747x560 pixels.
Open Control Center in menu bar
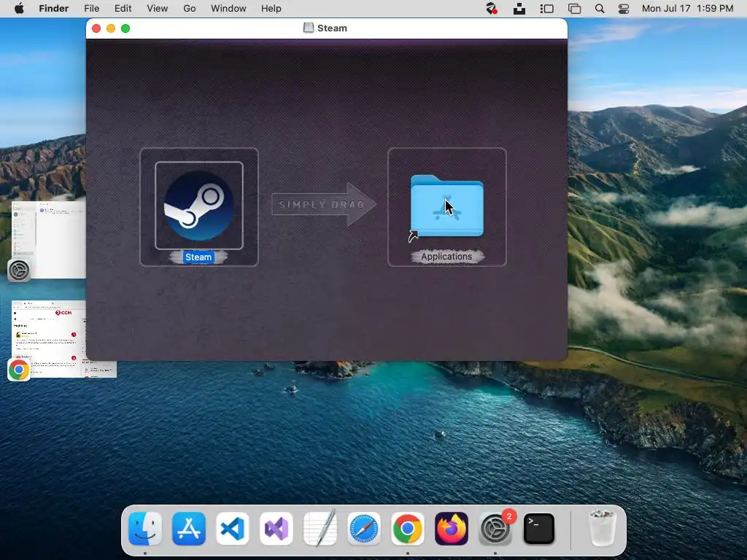[624, 9]
